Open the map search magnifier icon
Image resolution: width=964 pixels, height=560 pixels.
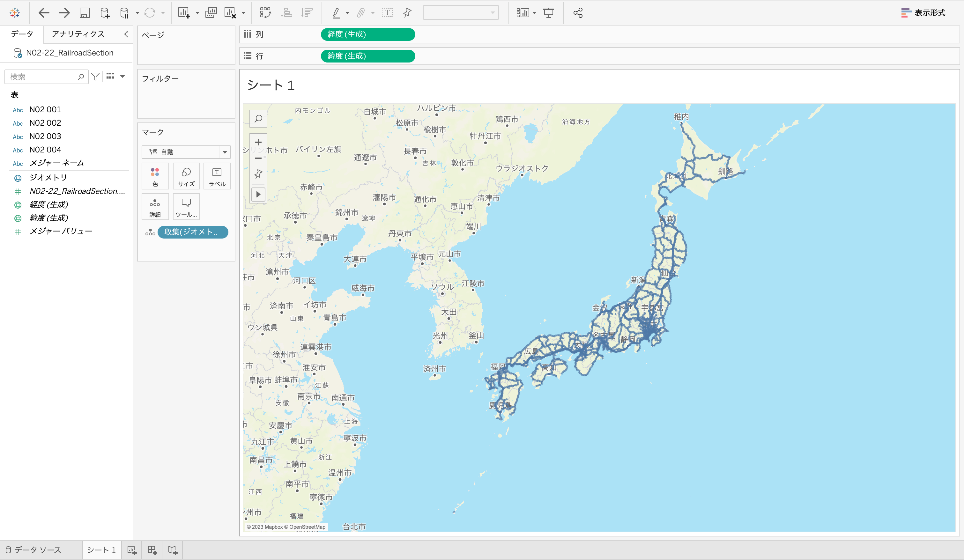(258, 119)
